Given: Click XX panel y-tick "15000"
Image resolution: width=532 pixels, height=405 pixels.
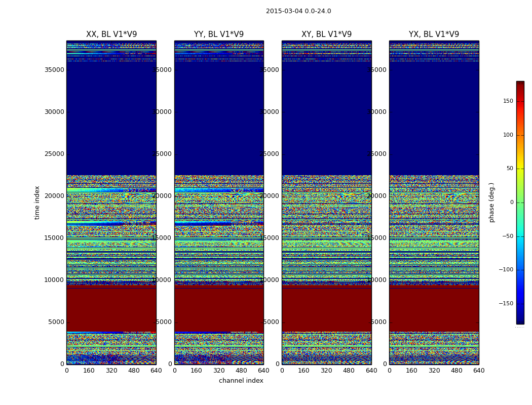Looking at the screenshot, I should click(54, 238).
